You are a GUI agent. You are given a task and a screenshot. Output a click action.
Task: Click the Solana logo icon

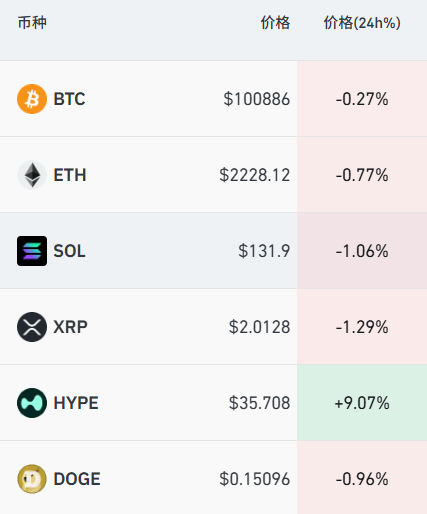pos(32,251)
